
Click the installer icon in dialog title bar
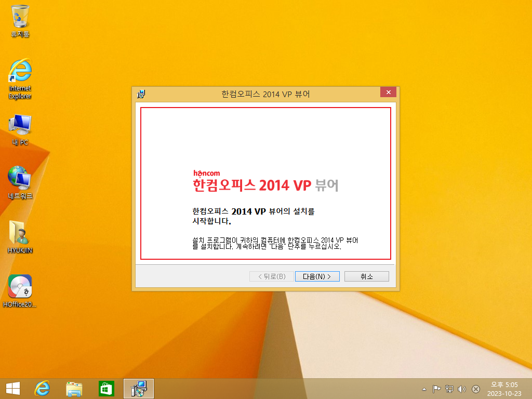pos(141,94)
